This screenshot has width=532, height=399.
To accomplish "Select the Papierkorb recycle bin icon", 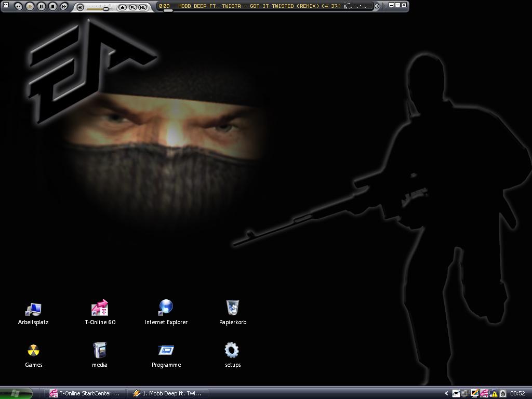I will point(233,313).
